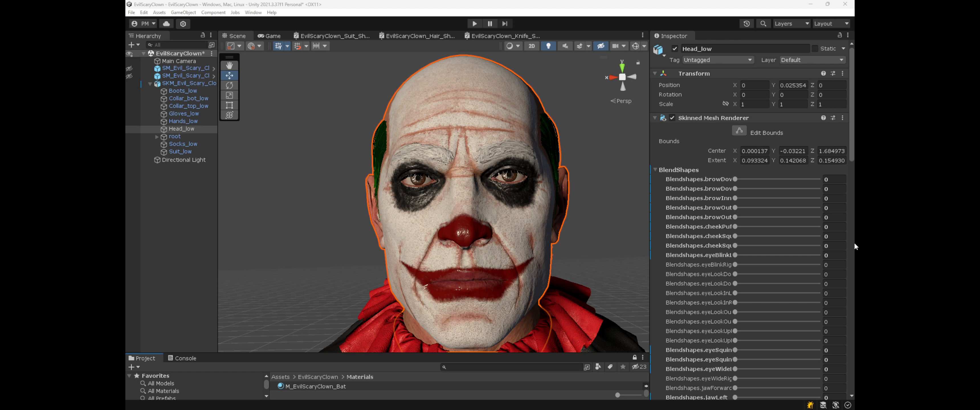The height and width of the screenshot is (410, 980).
Task: Toggle Inspector lock
Action: coord(839,35)
